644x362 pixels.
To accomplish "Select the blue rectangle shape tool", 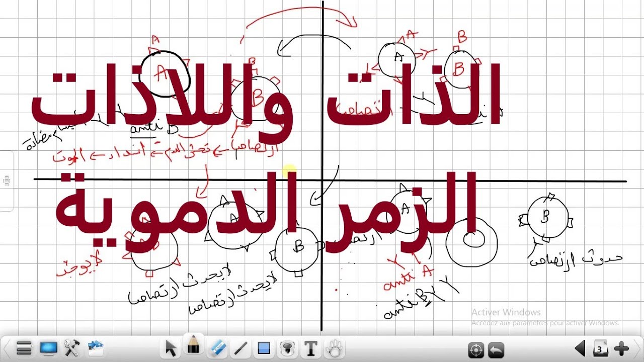I will pos(264,348).
